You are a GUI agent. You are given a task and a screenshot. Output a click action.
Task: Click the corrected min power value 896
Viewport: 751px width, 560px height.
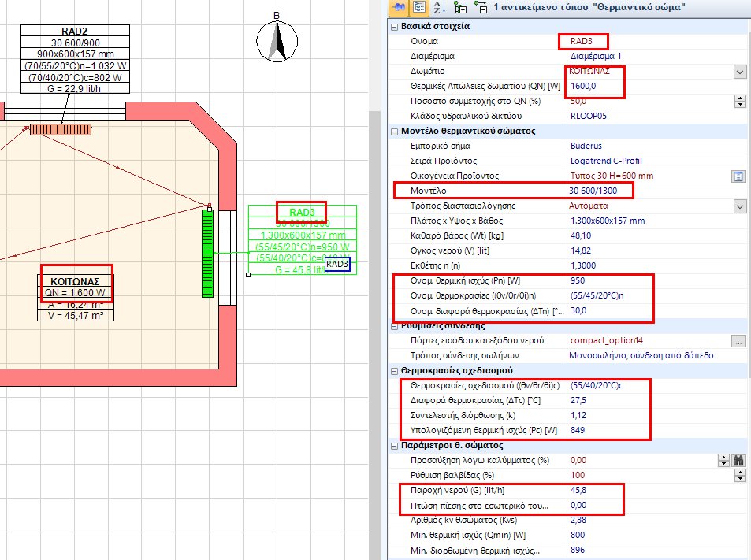coord(578,550)
